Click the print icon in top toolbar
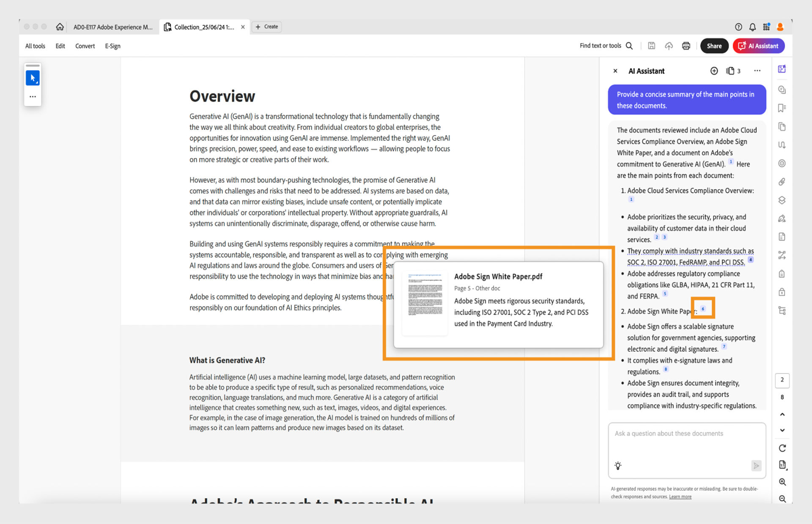This screenshot has width=812, height=524. pyautogui.click(x=686, y=46)
